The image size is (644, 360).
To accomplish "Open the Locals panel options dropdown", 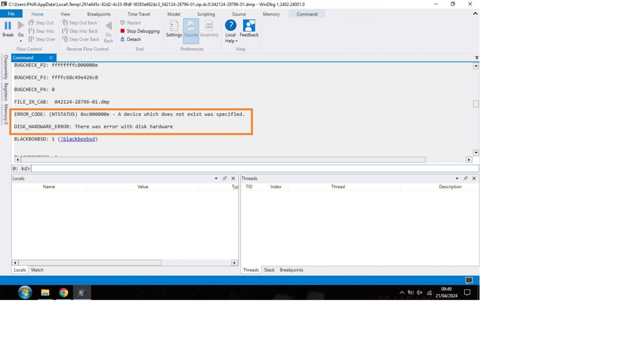I will (x=216, y=179).
